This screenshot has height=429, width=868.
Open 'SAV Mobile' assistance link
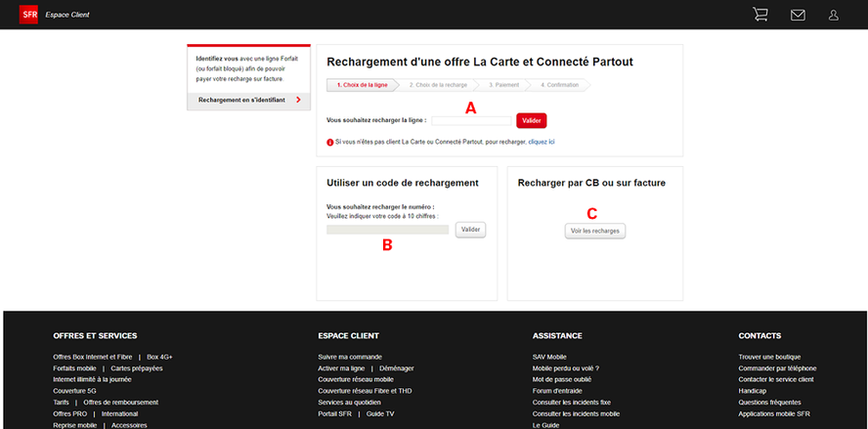pyautogui.click(x=549, y=357)
